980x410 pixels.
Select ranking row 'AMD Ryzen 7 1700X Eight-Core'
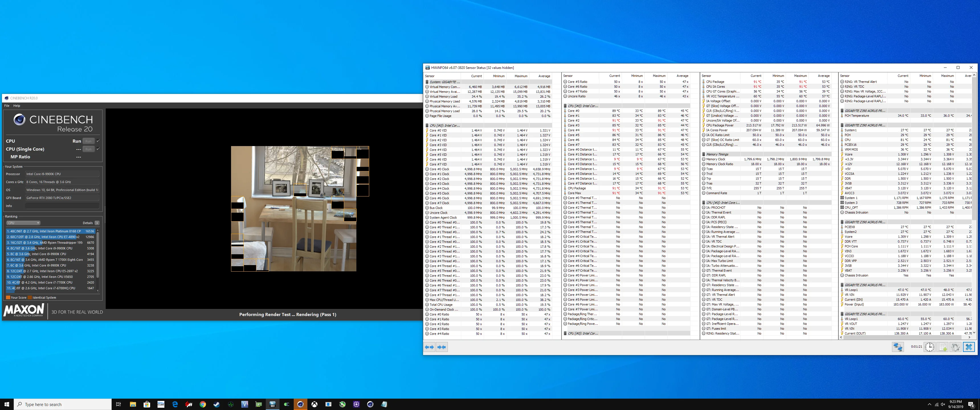point(51,259)
